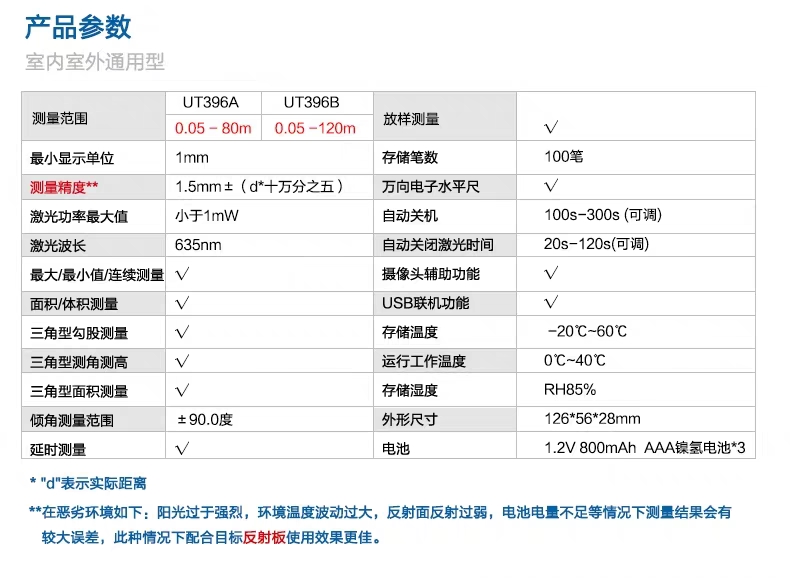Click the checkmark in 面积/体积测量 row
Viewport: 790px width, 578px height.
tap(182, 303)
